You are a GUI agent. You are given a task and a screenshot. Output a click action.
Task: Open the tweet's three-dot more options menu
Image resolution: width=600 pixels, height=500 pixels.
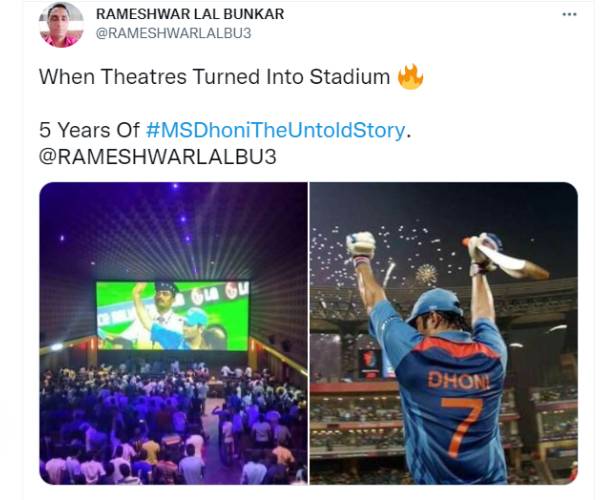click(x=569, y=15)
